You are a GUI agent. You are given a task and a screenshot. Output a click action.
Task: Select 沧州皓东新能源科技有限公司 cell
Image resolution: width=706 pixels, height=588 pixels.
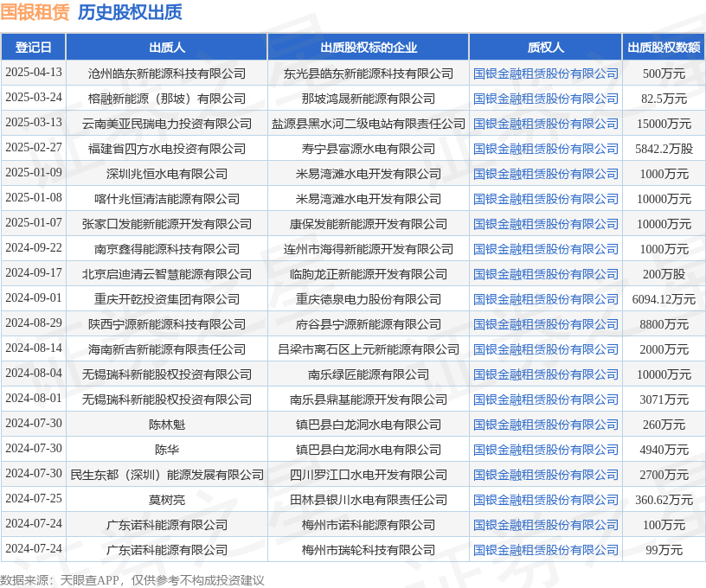[167, 73]
